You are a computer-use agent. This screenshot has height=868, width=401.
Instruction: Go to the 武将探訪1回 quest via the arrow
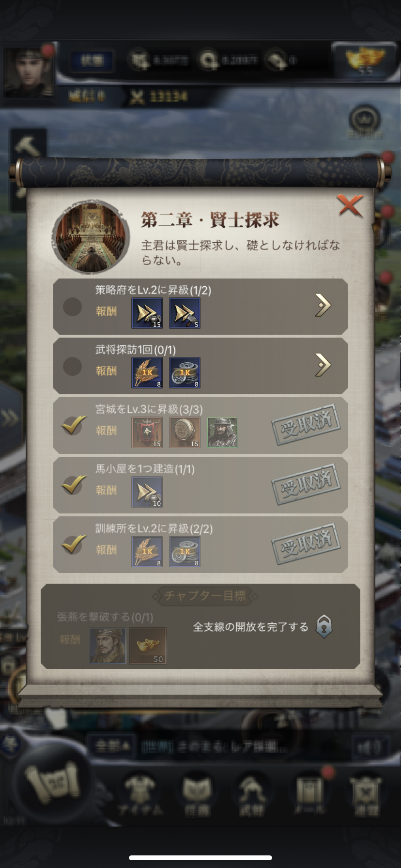(x=323, y=365)
